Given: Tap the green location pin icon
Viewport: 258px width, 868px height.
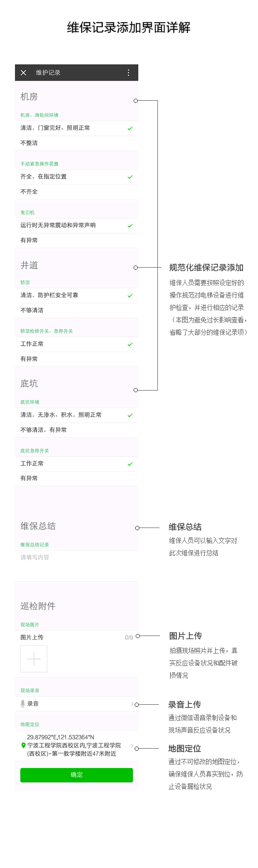Looking at the screenshot, I should click(23, 746).
